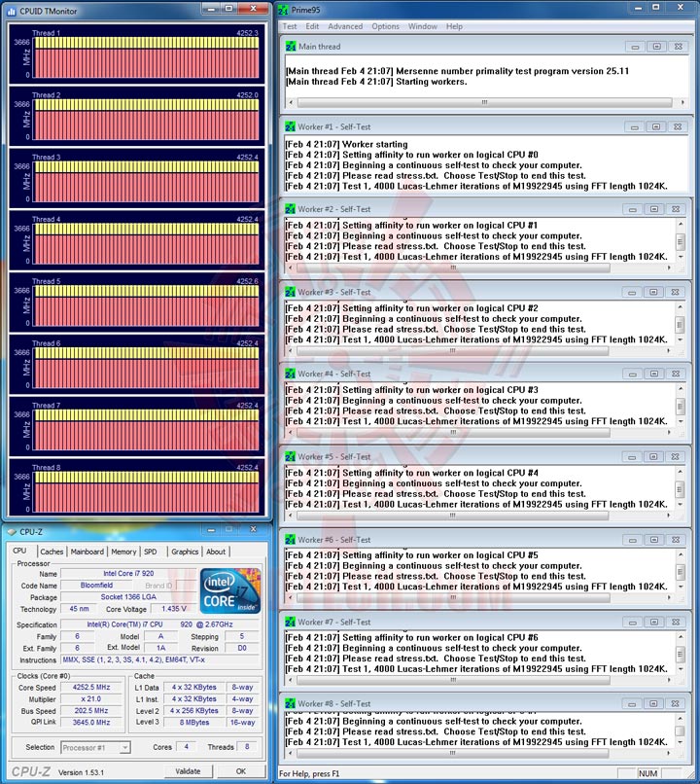
Task: Click Worker #4 vertical scroll down arrow
Action: point(680,421)
